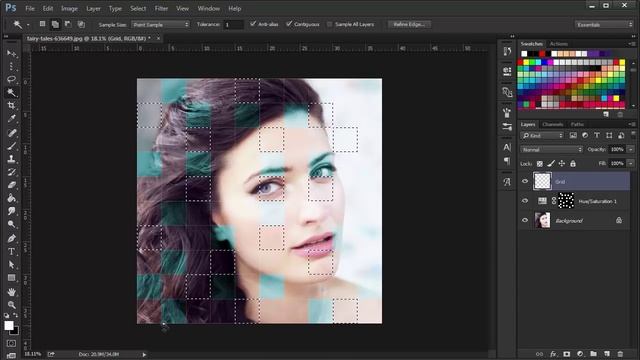Select the Path Selection tool

click(x=11, y=265)
